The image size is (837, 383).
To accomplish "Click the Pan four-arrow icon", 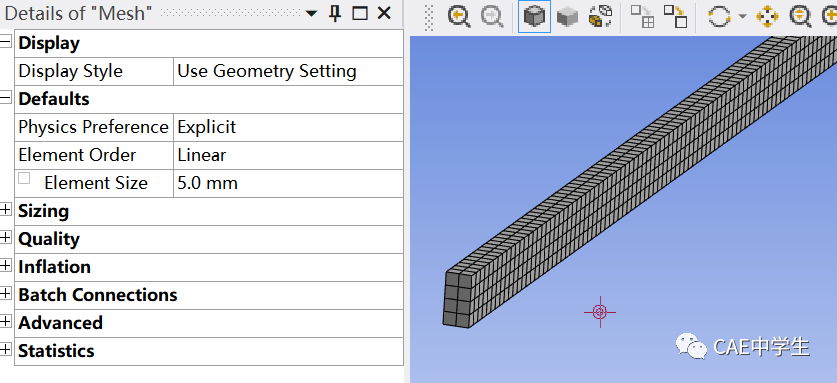I will [768, 17].
